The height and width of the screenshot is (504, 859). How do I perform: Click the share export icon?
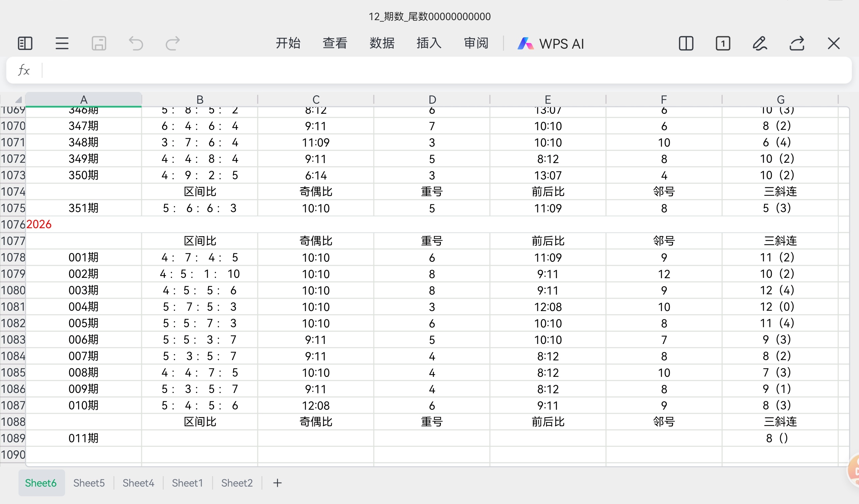[797, 44]
